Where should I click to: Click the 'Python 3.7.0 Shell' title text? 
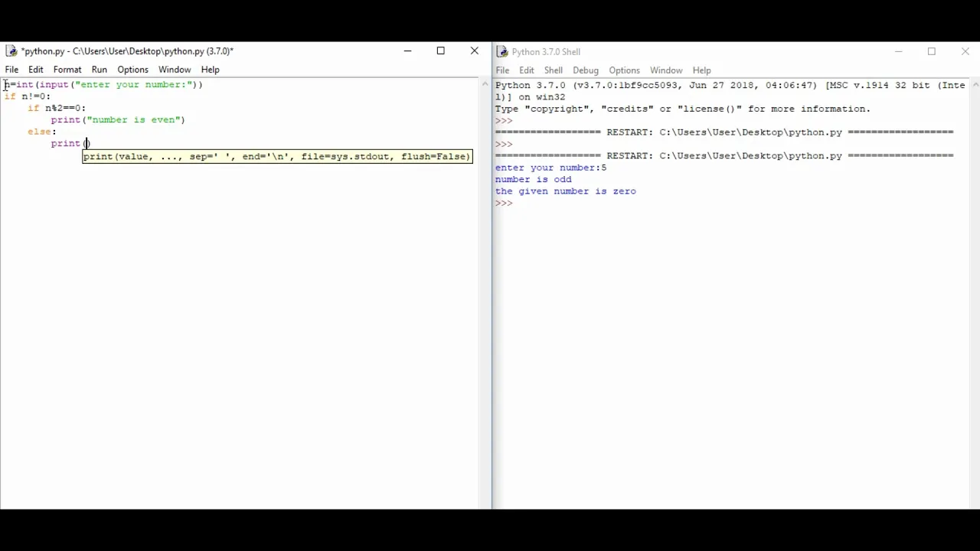click(x=546, y=52)
